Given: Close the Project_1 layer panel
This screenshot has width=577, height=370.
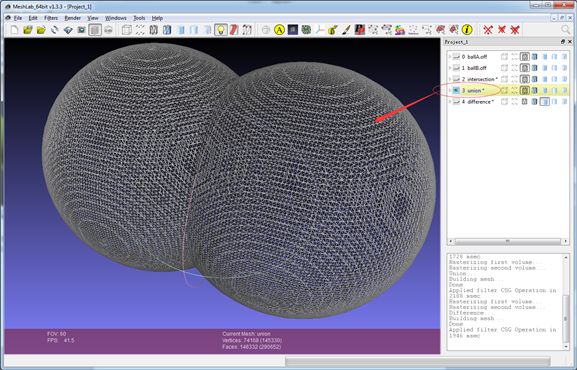Looking at the screenshot, I should (570, 42).
